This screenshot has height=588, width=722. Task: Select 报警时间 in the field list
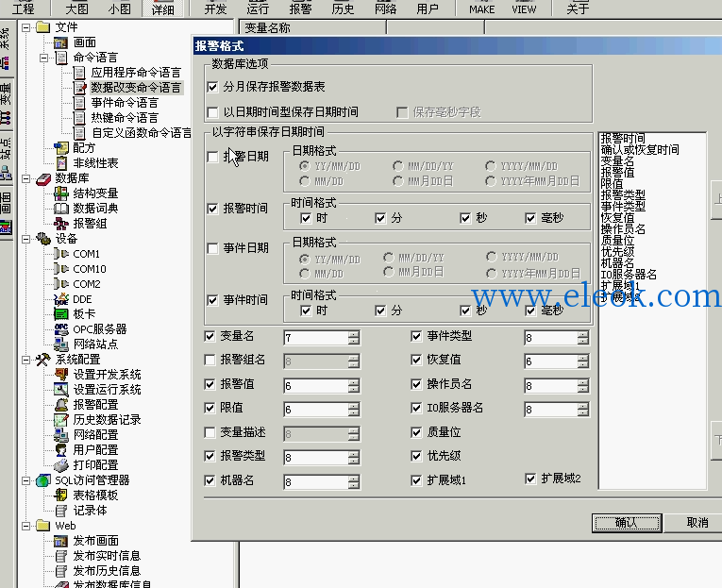(x=623, y=138)
